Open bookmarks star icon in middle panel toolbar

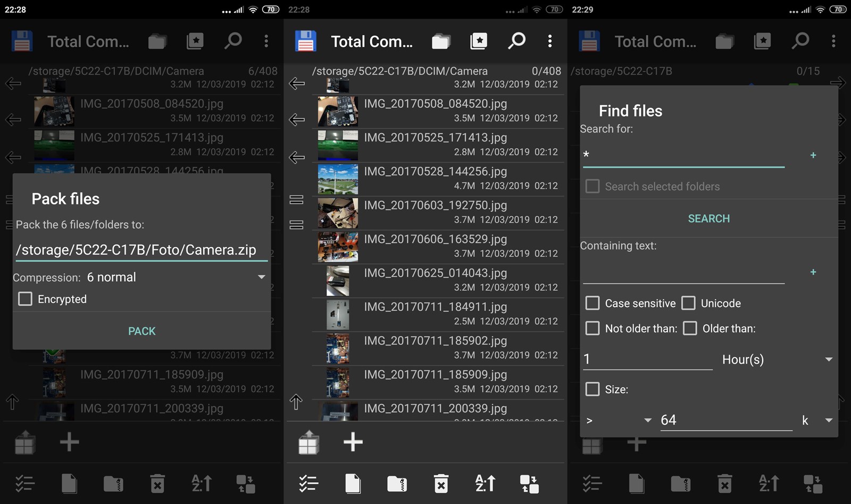(x=479, y=41)
